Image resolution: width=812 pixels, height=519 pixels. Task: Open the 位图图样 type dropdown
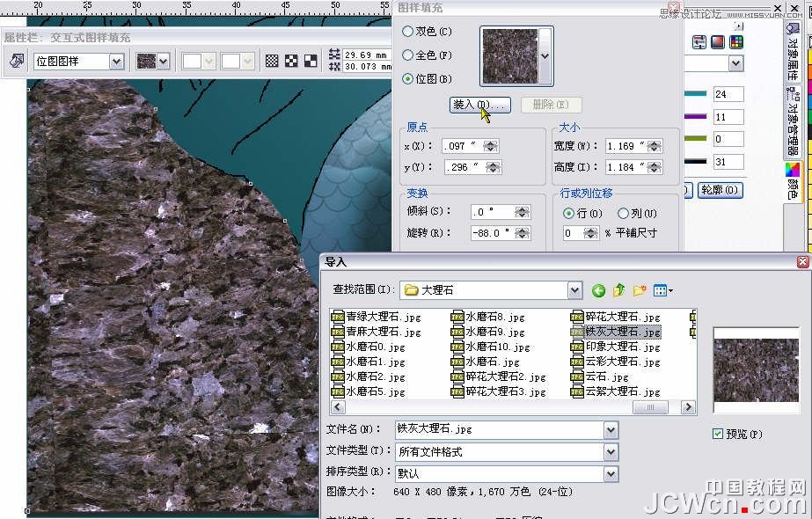coord(115,60)
